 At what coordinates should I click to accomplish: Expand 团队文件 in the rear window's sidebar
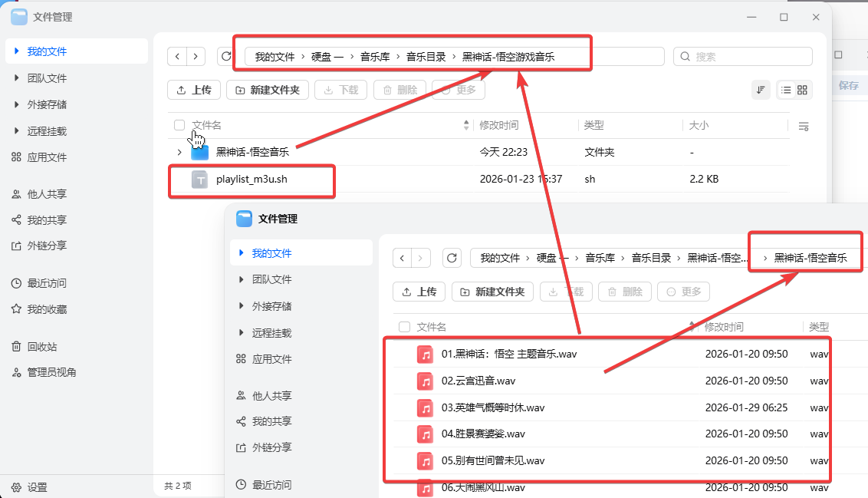[x=17, y=78]
